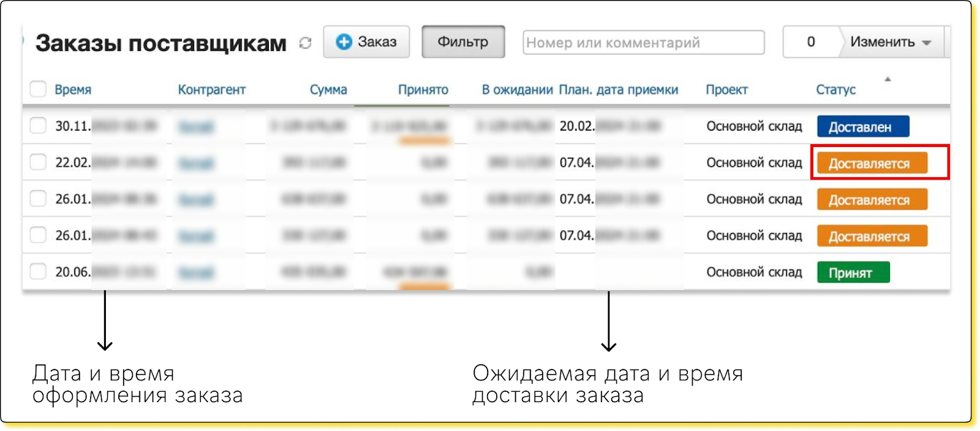Viewport: 980px width, 431px height.
Task: Check the box for order dated 30.11
Action: coord(38,126)
